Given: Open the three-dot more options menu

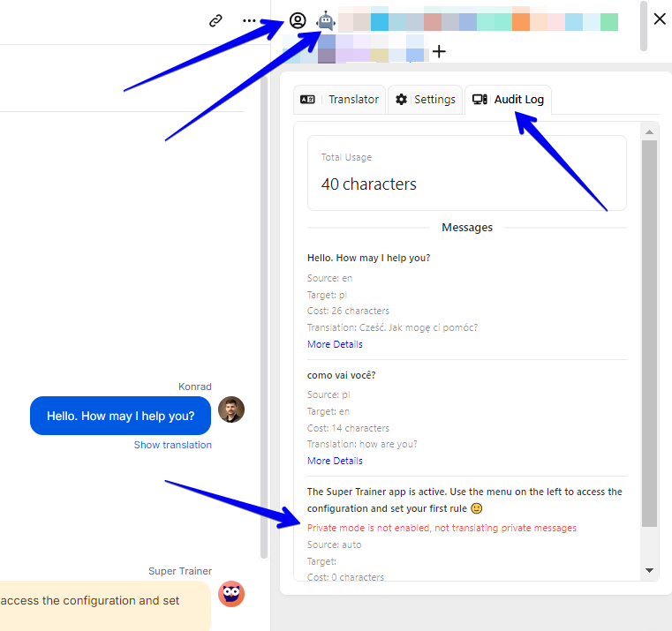Looking at the screenshot, I should pos(250,20).
